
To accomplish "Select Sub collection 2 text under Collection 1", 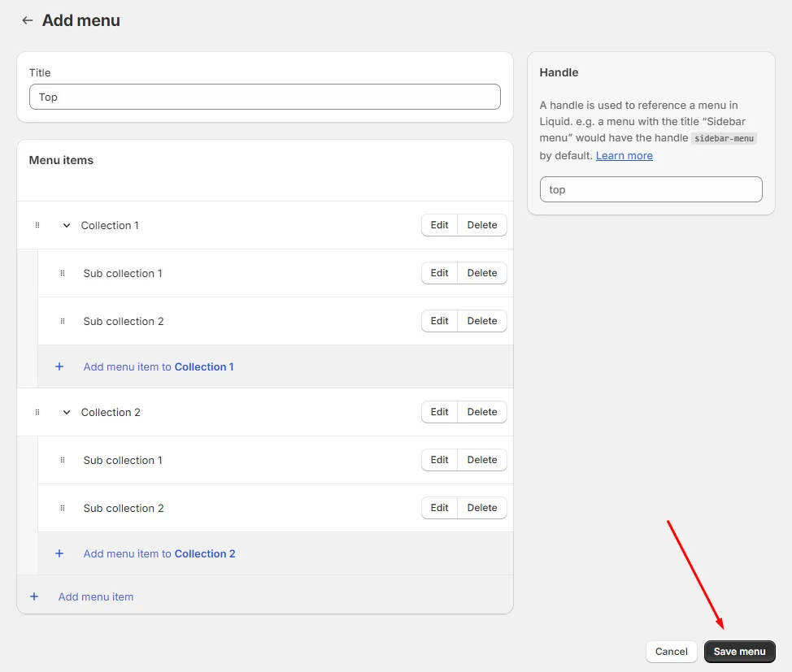I will [x=124, y=321].
